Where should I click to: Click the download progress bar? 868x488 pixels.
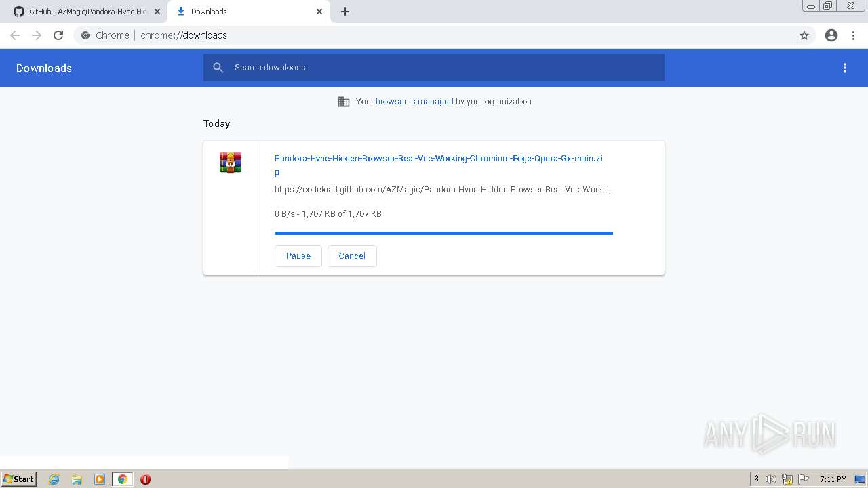443,233
